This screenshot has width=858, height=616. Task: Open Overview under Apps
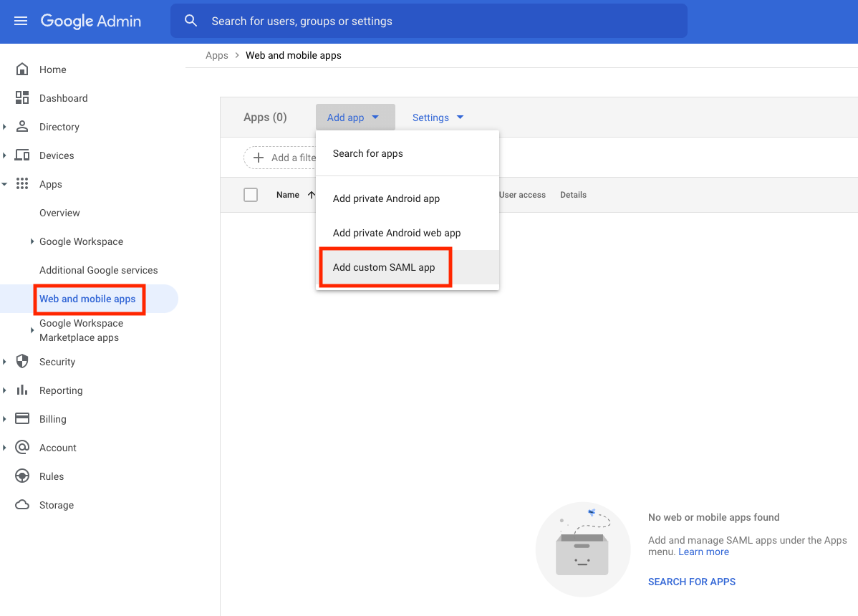tap(59, 213)
